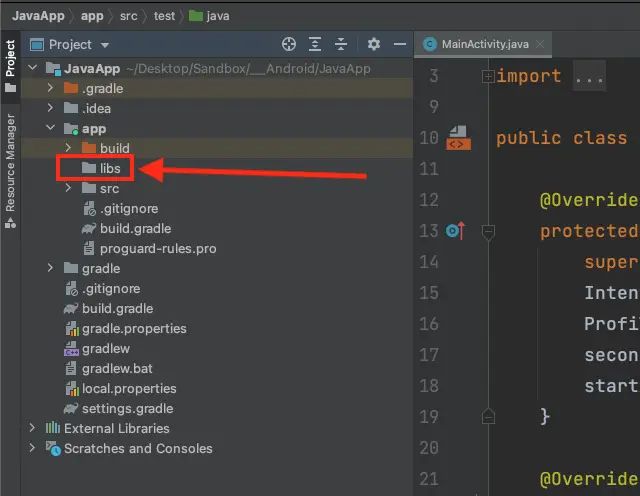Open the Project view type dropdown
This screenshot has height=496, width=640.
(105, 45)
